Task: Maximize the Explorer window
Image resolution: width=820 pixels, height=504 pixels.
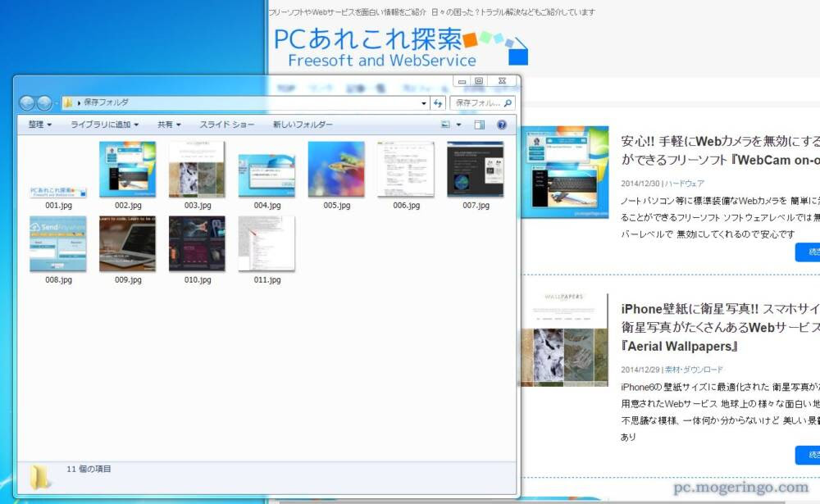Action: (x=479, y=81)
